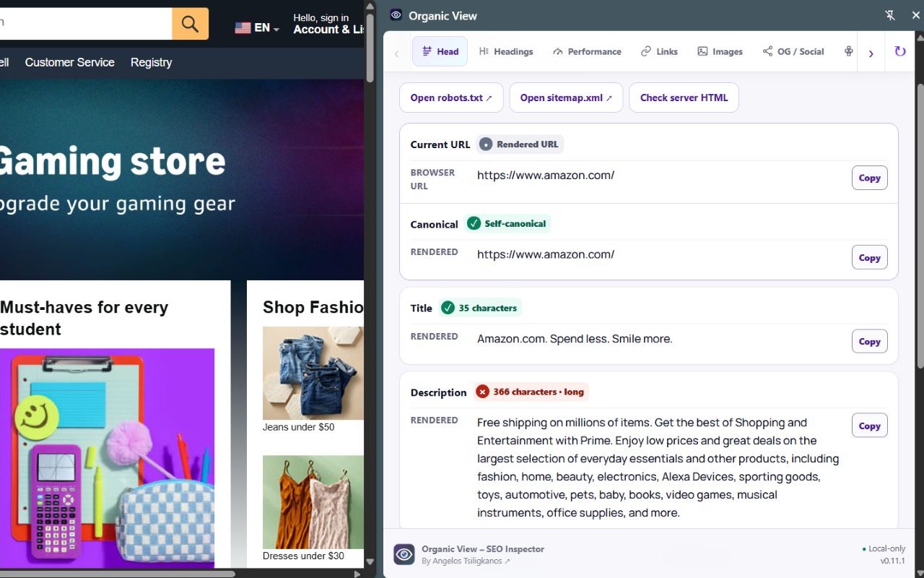Click the browser URL value https://www.amazon.com/
The height and width of the screenshot is (578, 924).
(546, 175)
